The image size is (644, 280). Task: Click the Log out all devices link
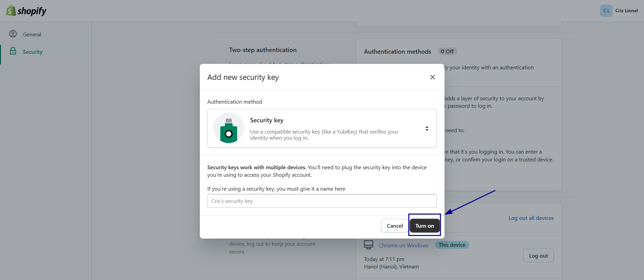(531, 218)
